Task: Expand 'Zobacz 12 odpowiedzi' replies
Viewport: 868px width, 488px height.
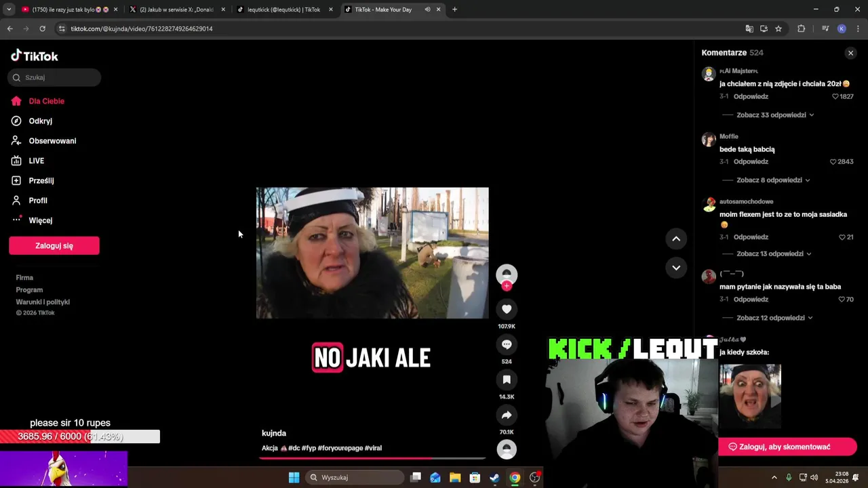Action: pos(774,318)
